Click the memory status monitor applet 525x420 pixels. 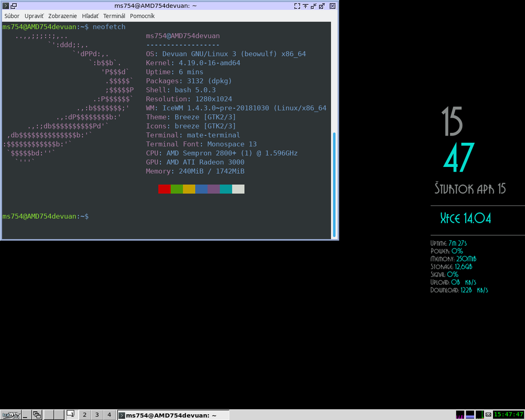[x=470, y=415]
